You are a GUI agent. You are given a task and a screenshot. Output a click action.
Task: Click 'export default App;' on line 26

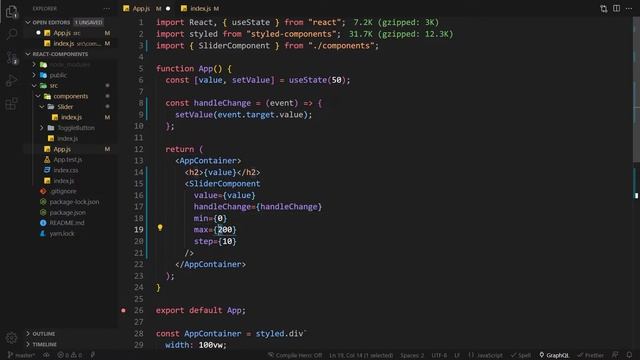coord(201,310)
